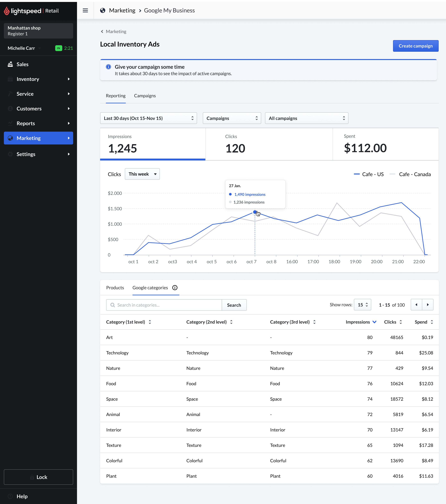Click the info icon in campaign notice
The width and height of the screenshot is (446, 504).
(108, 67)
